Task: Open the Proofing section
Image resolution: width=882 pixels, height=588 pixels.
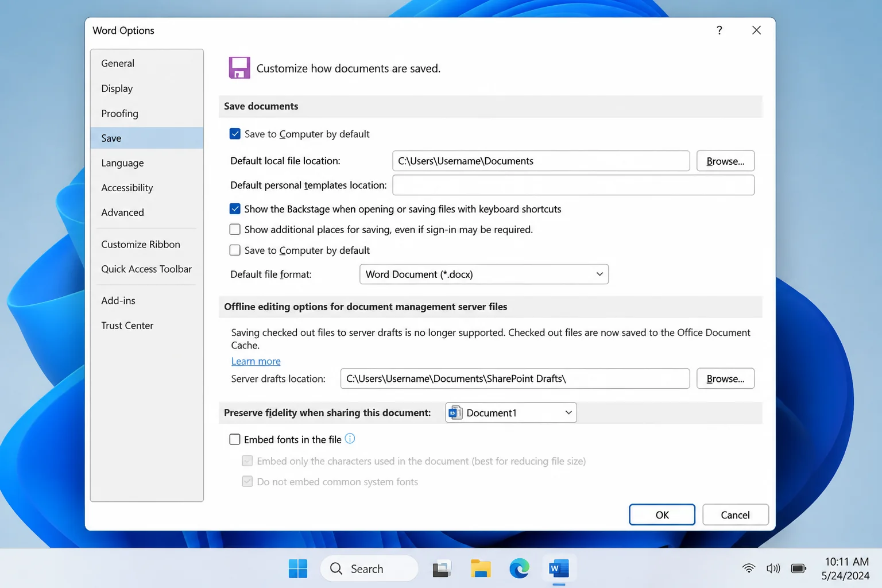Action: pyautogui.click(x=147, y=113)
